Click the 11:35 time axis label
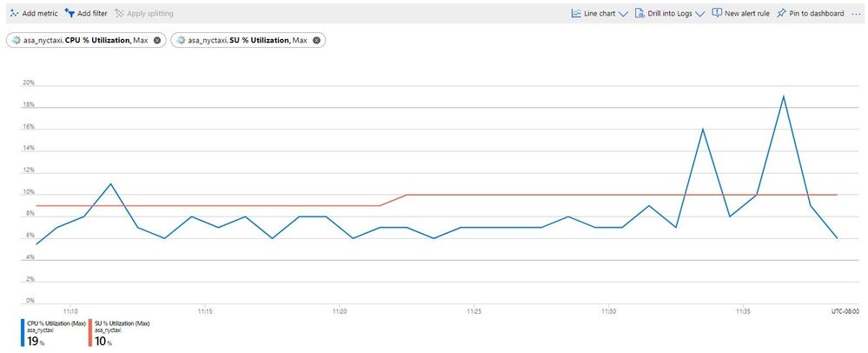Screen dimensions: 868x353 click(743, 312)
